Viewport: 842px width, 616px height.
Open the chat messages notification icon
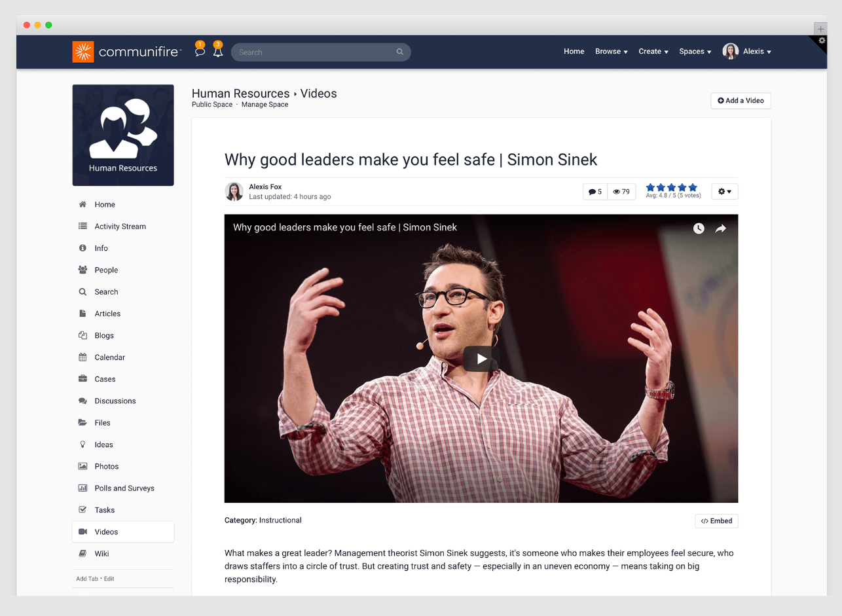point(200,52)
